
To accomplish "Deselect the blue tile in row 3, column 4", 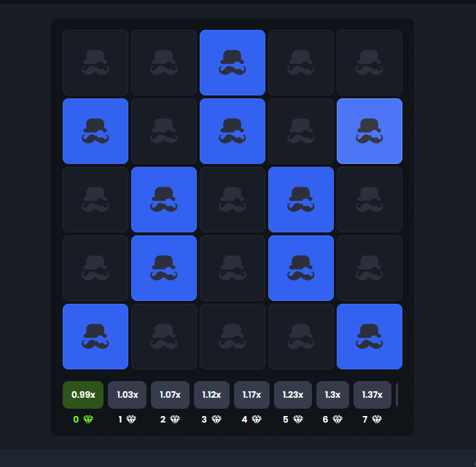I will (301, 200).
